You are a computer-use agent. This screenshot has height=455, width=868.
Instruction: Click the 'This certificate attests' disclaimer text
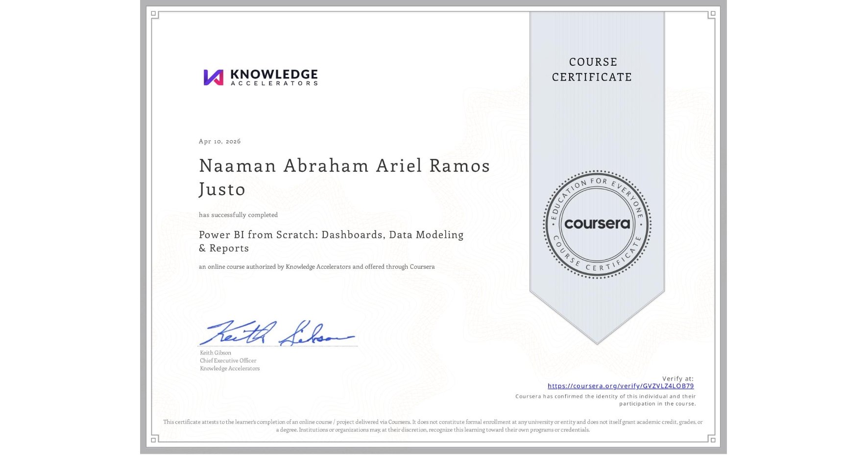click(433, 426)
